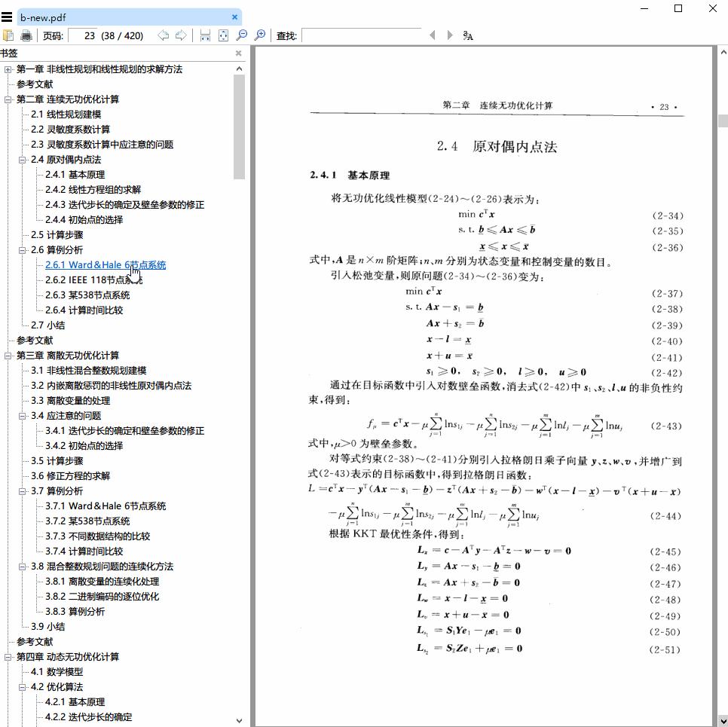Open bookmark 2.2 灵敏度系数计算
Screen dimensions: 728x727
(71, 130)
